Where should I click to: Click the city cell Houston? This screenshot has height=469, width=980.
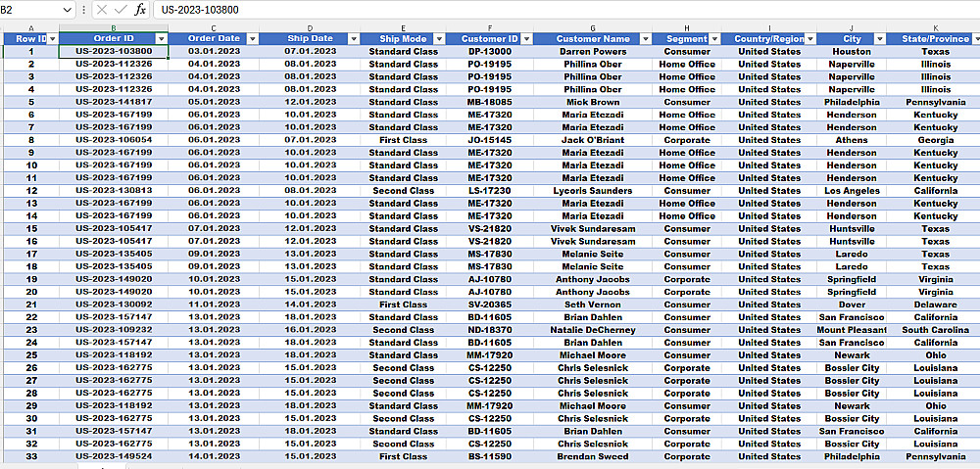click(x=852, y=52)
